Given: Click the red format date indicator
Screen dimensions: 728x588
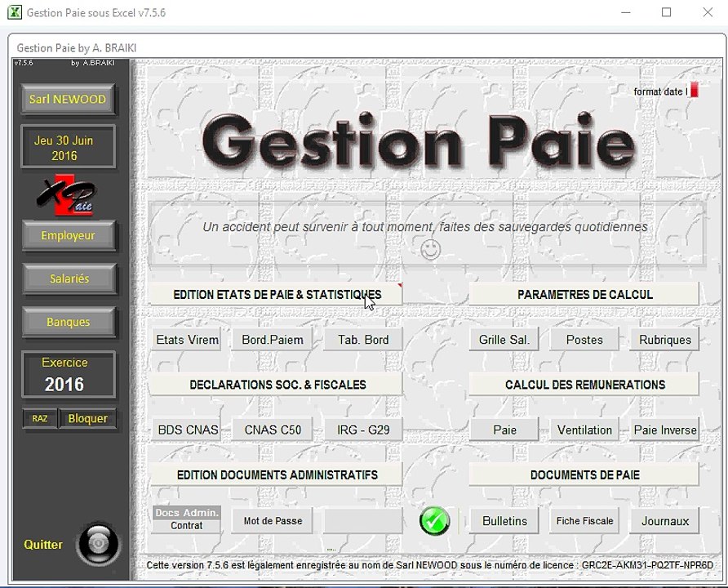Looking at the screenshot, I should pyautogui.click(x=694, y=90).
